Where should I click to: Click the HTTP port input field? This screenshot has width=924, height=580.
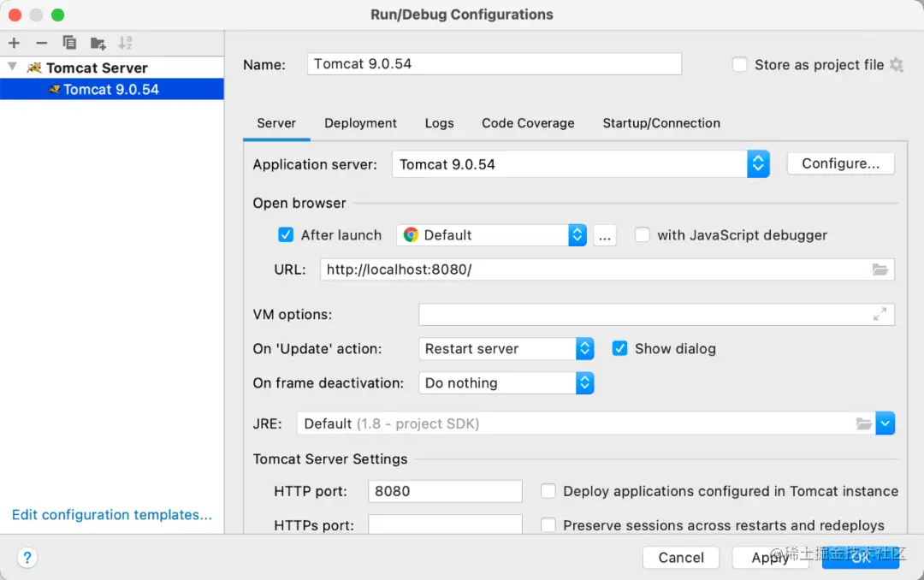click(x=445, y=491)
